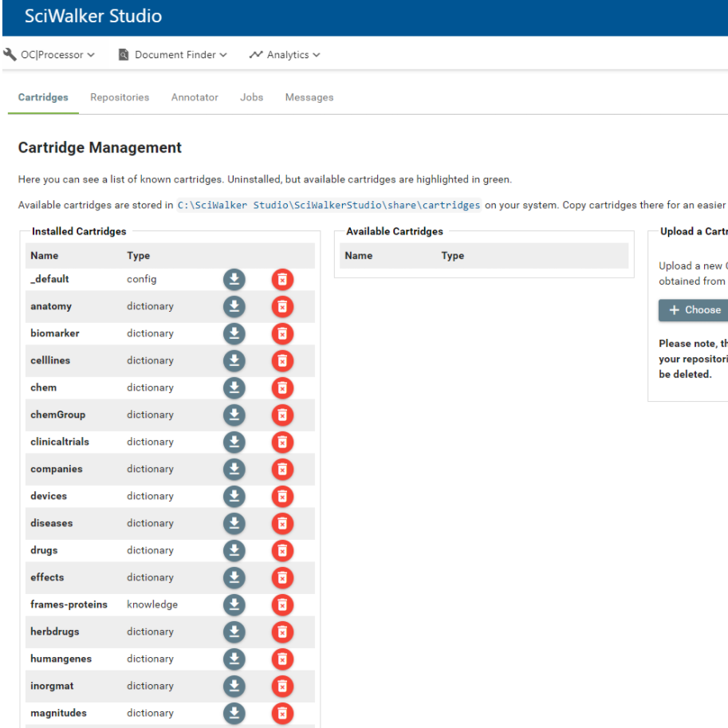The height and width of the screenshot is (728, 728).
Task: Switch to the Repositories tab
Action: point(120,97)
